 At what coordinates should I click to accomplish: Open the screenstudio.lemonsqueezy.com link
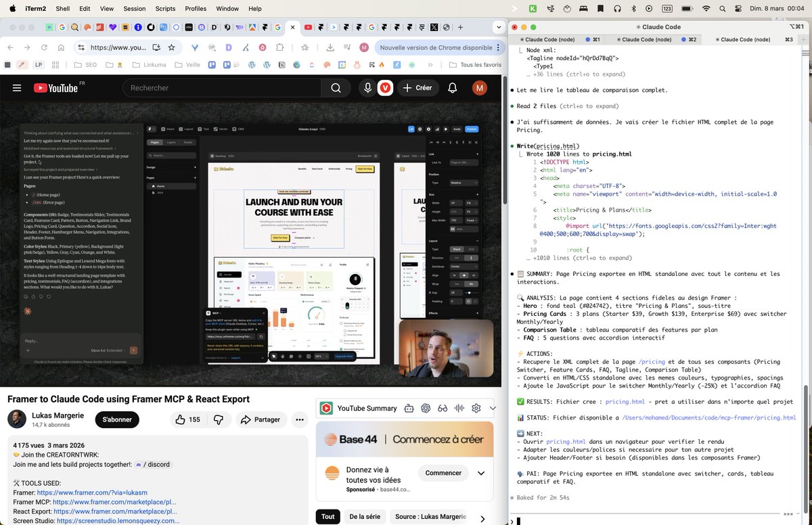pyautogui.click(x=118, y=521)
